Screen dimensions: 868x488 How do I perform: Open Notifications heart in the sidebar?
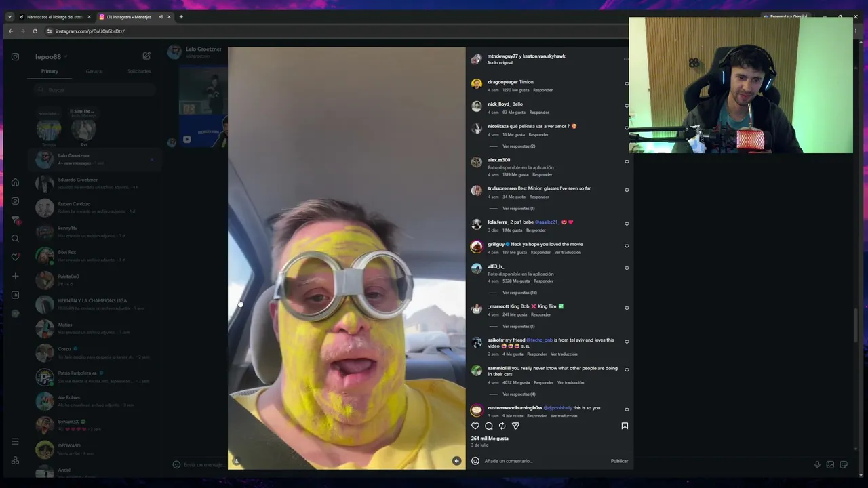(15, 257)
